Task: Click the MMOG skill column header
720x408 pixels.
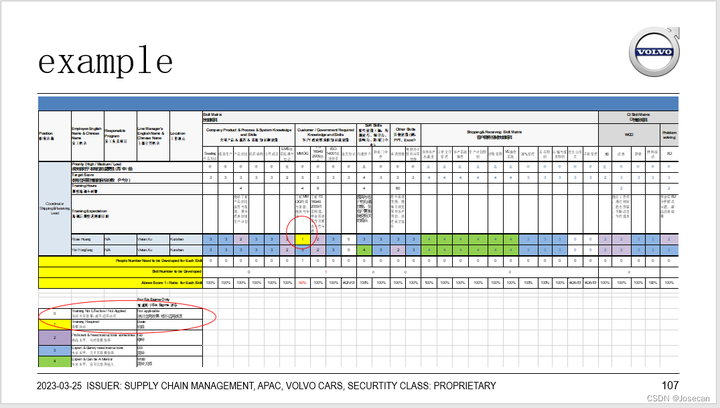Action: [x=303, y=154]
